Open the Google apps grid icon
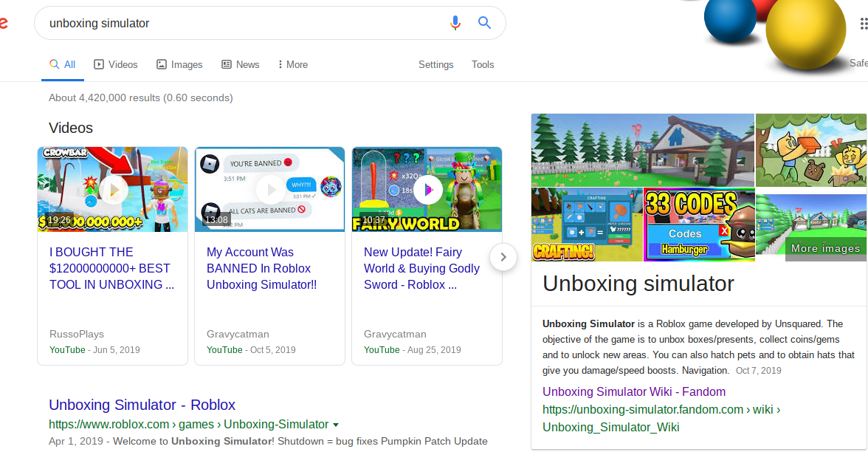 tap(864, 24)
